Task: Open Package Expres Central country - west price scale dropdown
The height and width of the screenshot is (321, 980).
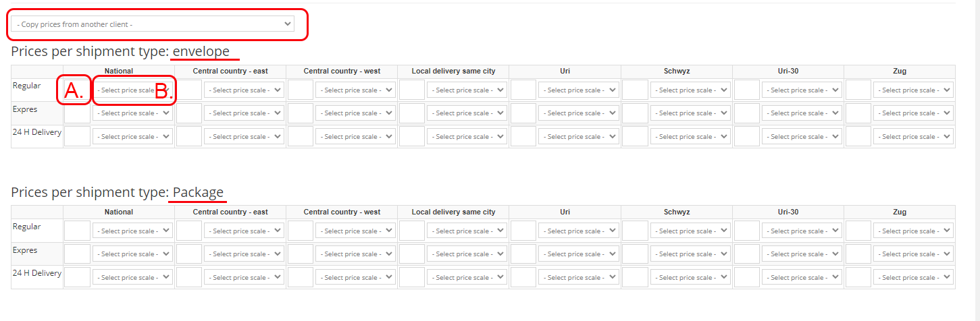Action: tap(355, 254)
